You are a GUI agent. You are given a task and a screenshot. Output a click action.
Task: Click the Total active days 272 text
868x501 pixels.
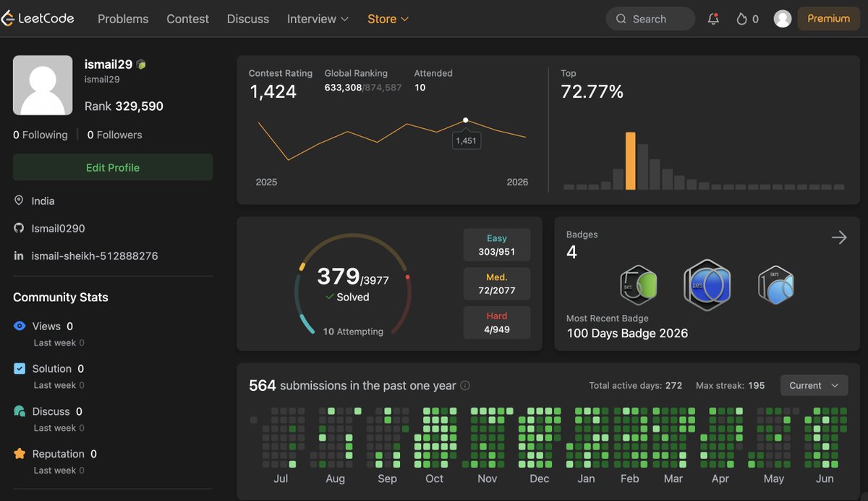(x=636, y=385)
